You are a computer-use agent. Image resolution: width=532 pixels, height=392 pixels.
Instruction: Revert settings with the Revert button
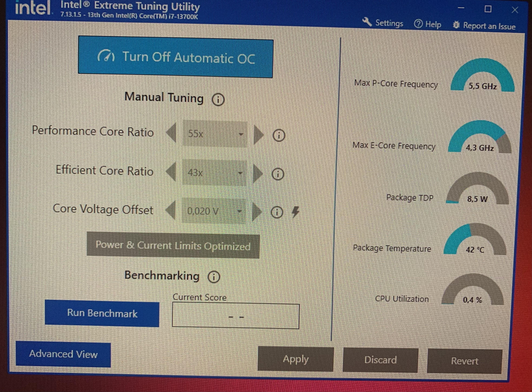[x=465, y=361]
